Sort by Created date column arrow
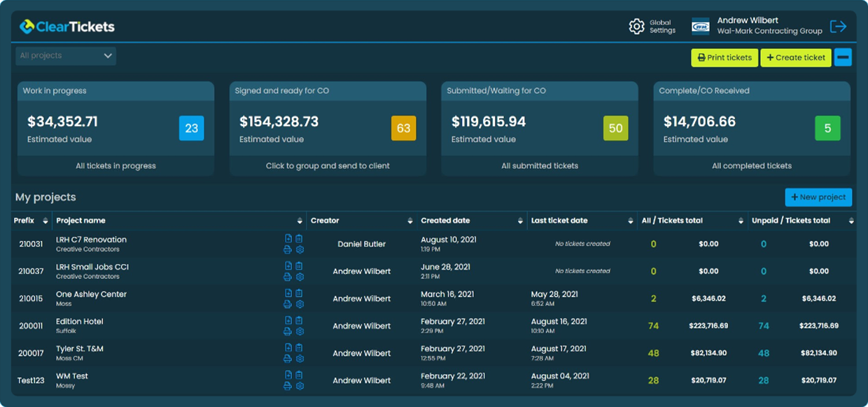 pyautogui.click(x=520, y=221)
